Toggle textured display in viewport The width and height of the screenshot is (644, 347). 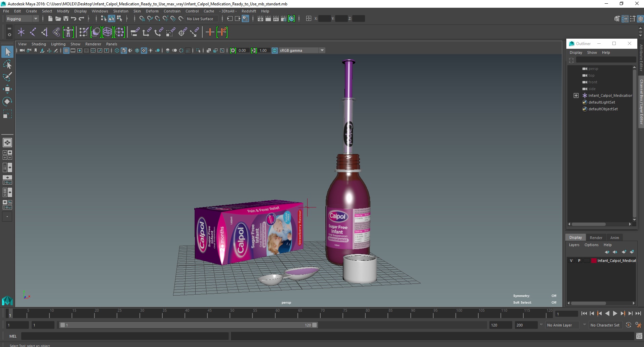click(144, 50)
